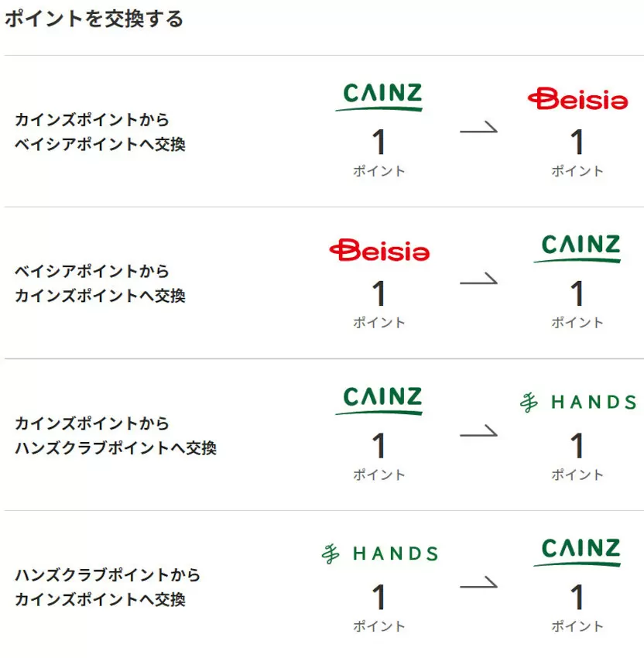This screenshot has height=658, width=644.
Task: Click the arrow between Beisia and CAINZ in the second row
Action: 478,279
